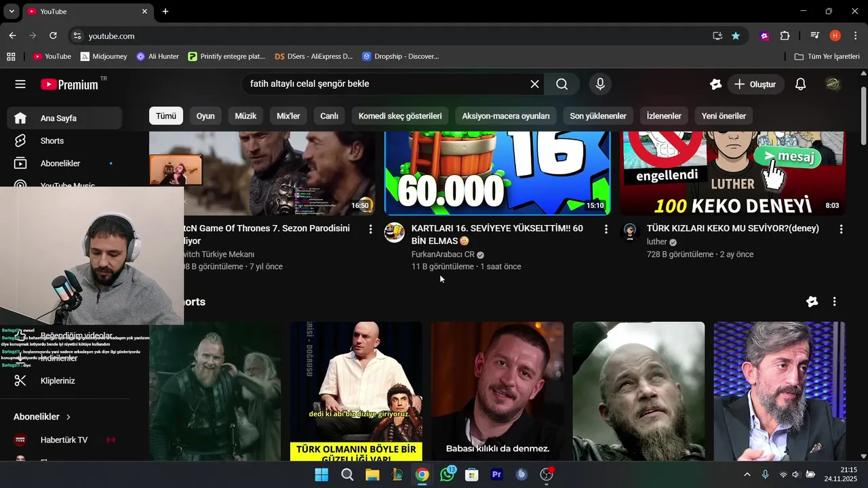Open the 100 KEKO DENEYİ video thumbnail
868x488 pixels.
(x=732, y=174)
